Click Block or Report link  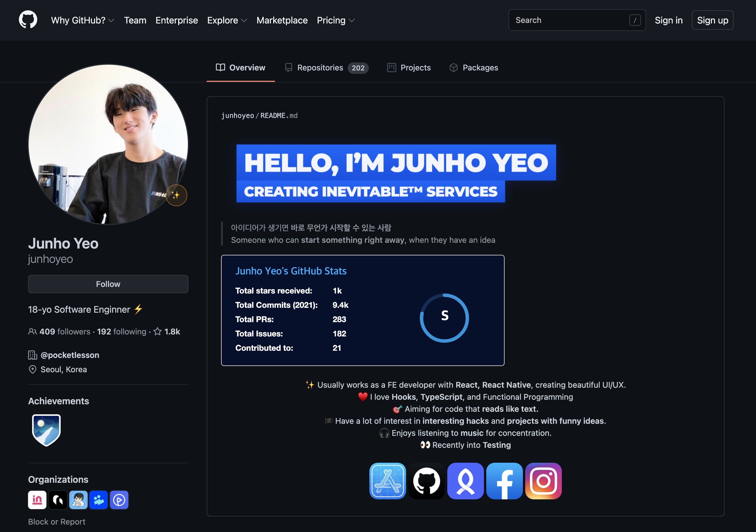[57, 521]
